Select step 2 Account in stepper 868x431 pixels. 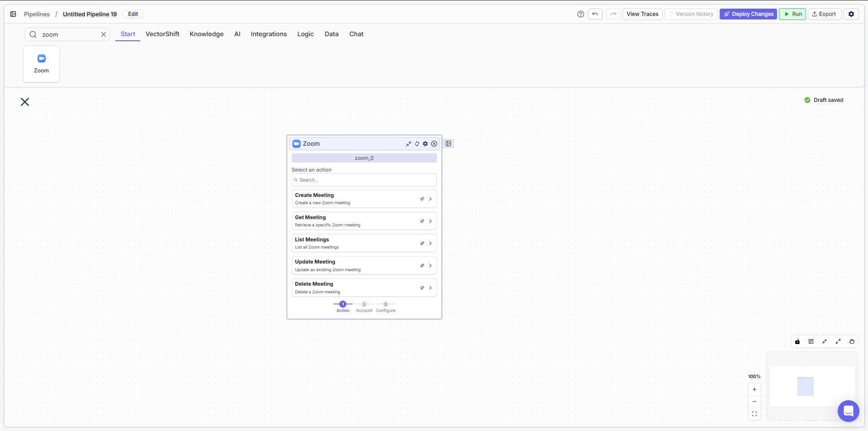point(364,307)
